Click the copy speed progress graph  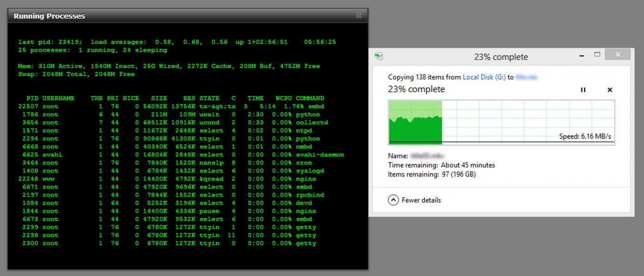(x=502, y=122)
